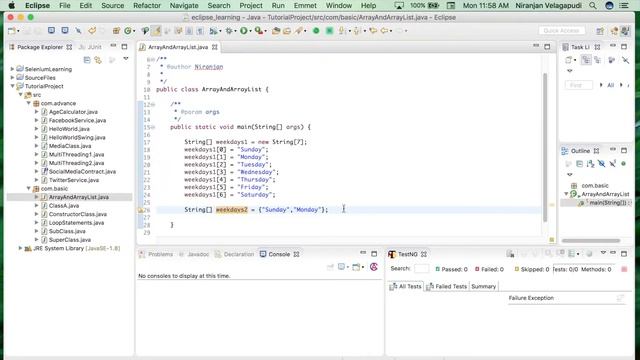This screenshot has width=640, height=360.
Task: Click the Run Last Tool external tools icon
Action: click(258, 31)
